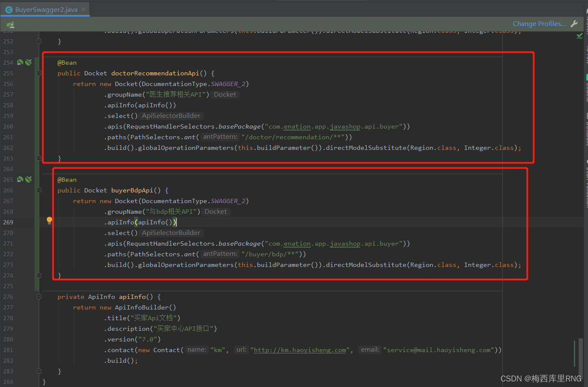This screenshot has height=387, width=588.
Task: Open the Change Profiles... link
Action: (x=539, y=24)
